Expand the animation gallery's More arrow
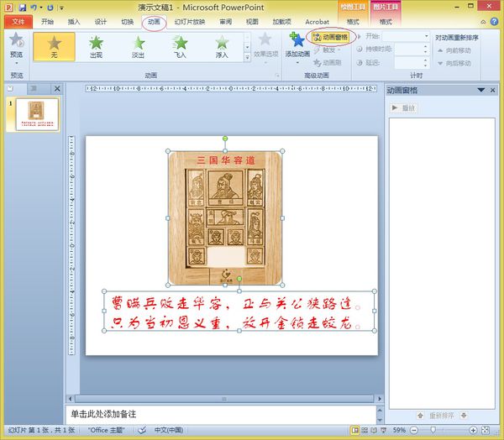 (247, 58)
